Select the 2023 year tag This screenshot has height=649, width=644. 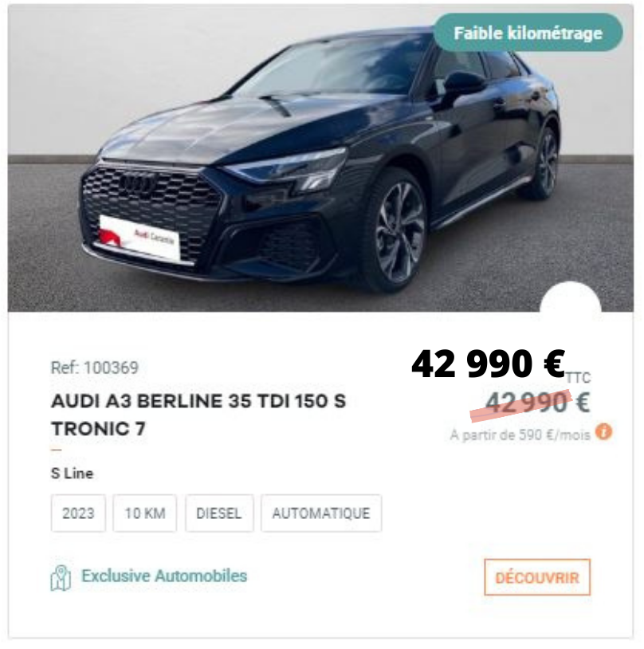[78, 513]
